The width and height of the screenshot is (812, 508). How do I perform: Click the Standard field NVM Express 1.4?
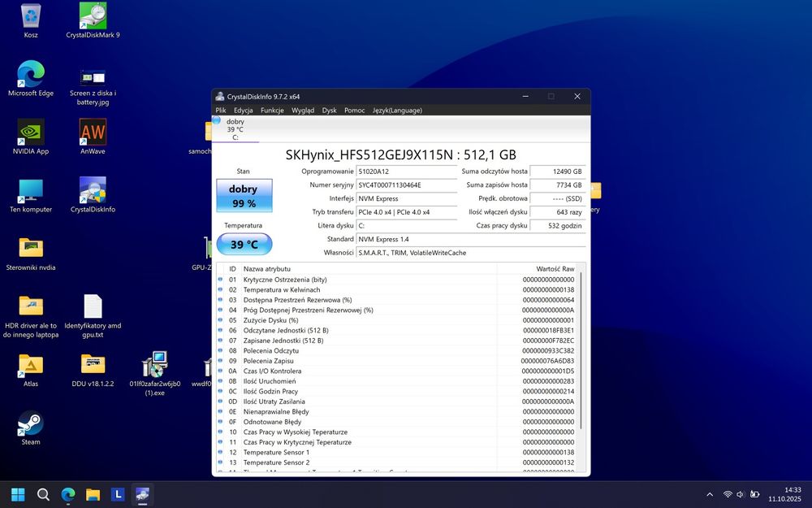click(471, 239)
